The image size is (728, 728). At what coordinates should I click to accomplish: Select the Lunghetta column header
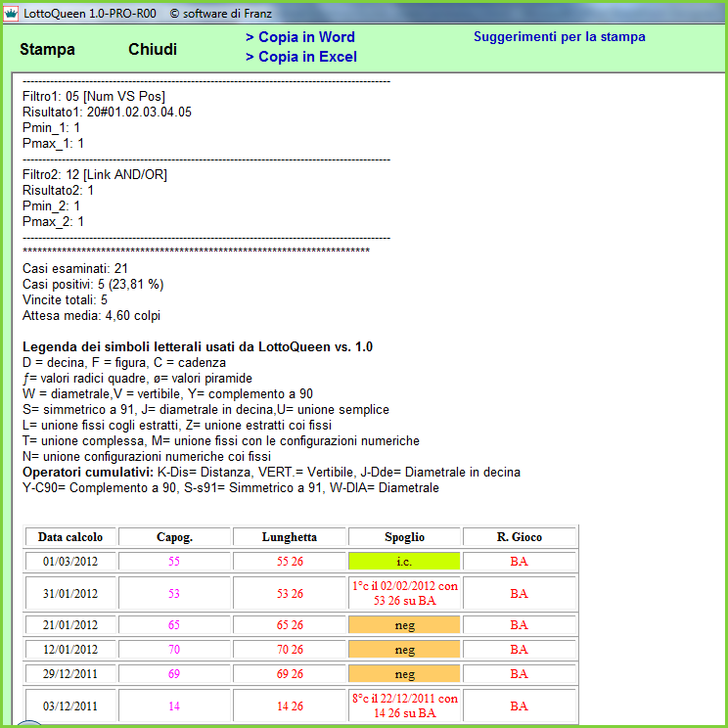click(290, 537)
